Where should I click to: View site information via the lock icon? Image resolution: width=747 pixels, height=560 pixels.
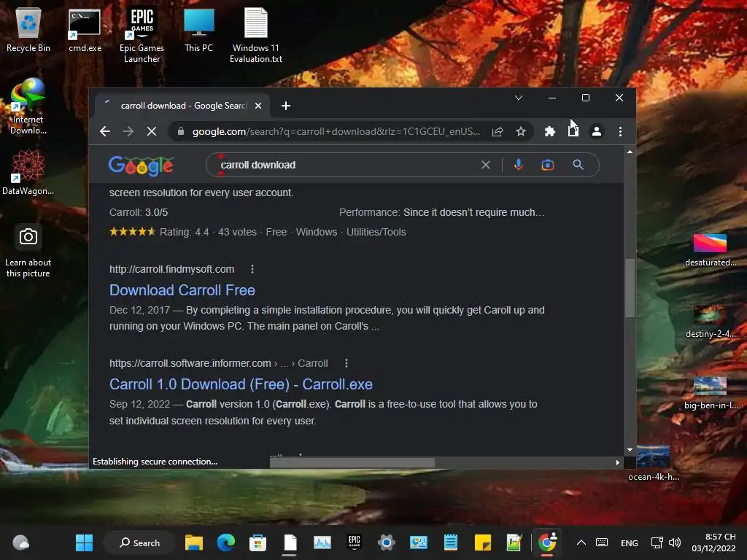(x=181, y=131)
